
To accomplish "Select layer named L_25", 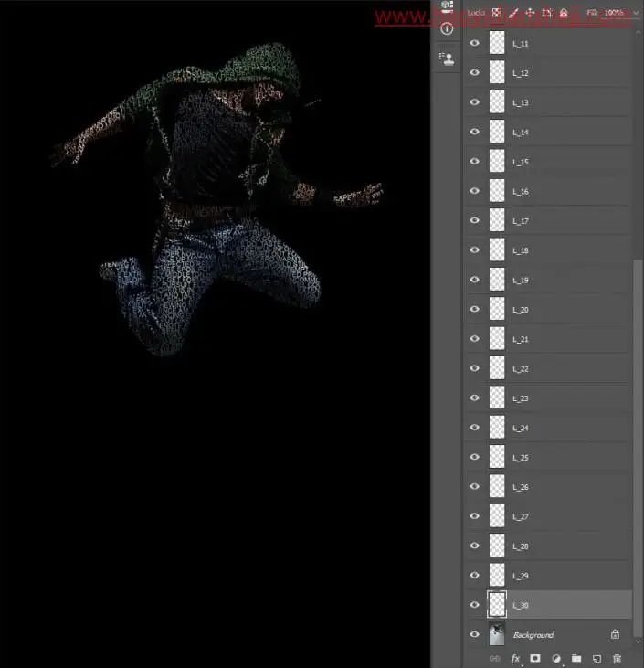I will point(521,458).
